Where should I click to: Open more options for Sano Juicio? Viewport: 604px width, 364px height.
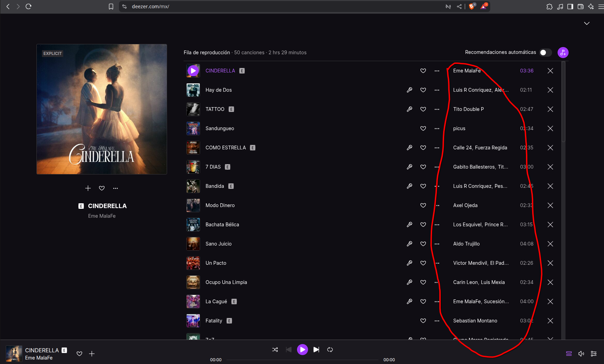pyautogui.click(x=437, y=244)
